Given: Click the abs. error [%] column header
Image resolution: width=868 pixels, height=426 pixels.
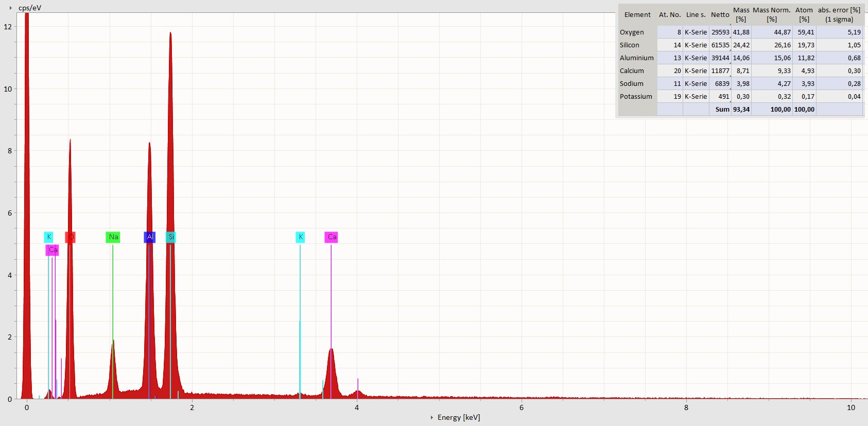Looking at the screenshot, I should click(839, 15).
